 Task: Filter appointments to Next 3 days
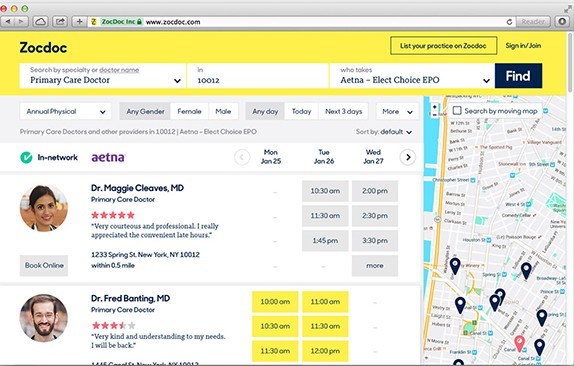click(x=343, y=111)
